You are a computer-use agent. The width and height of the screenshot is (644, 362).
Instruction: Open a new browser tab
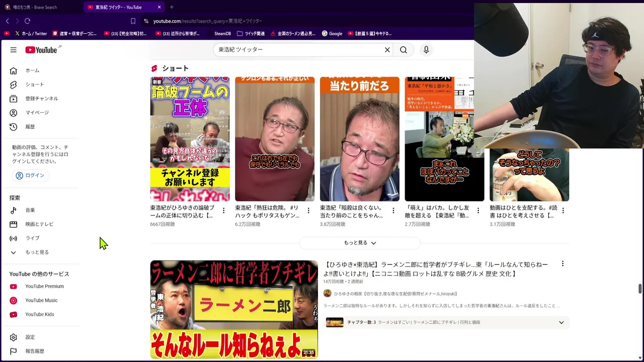pos(172,7)
